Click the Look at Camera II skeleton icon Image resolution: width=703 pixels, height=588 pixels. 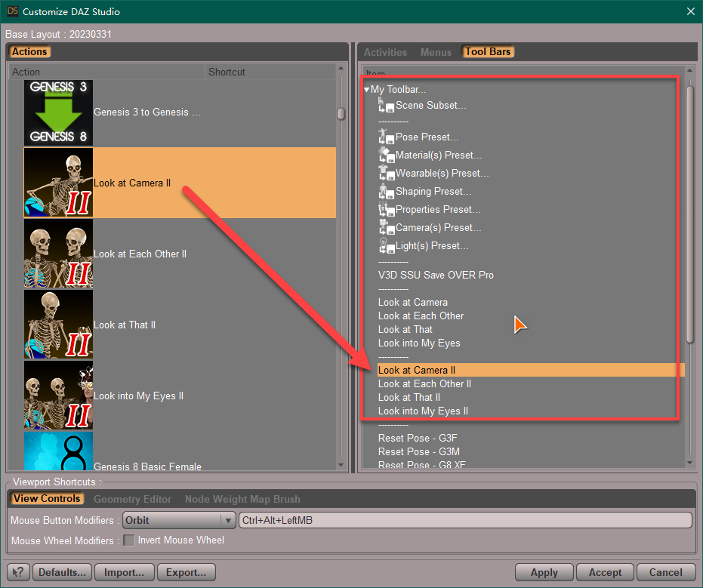[58, 183]
